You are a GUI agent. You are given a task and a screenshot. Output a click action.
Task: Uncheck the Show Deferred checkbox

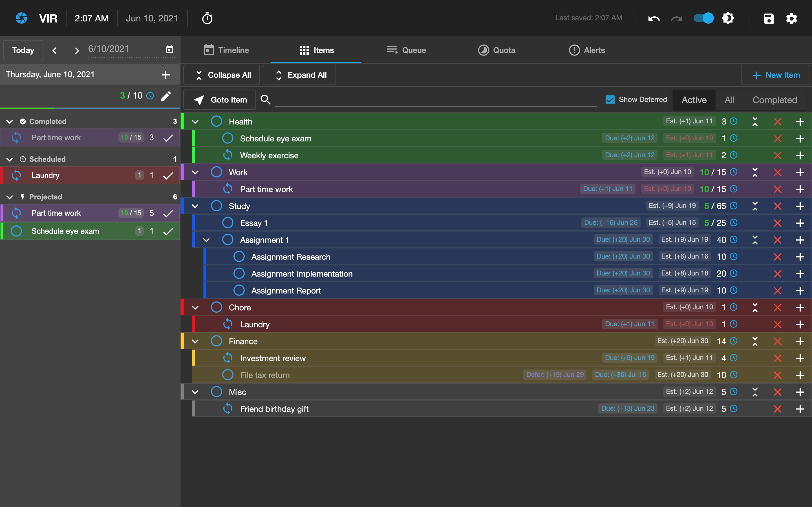610,100
